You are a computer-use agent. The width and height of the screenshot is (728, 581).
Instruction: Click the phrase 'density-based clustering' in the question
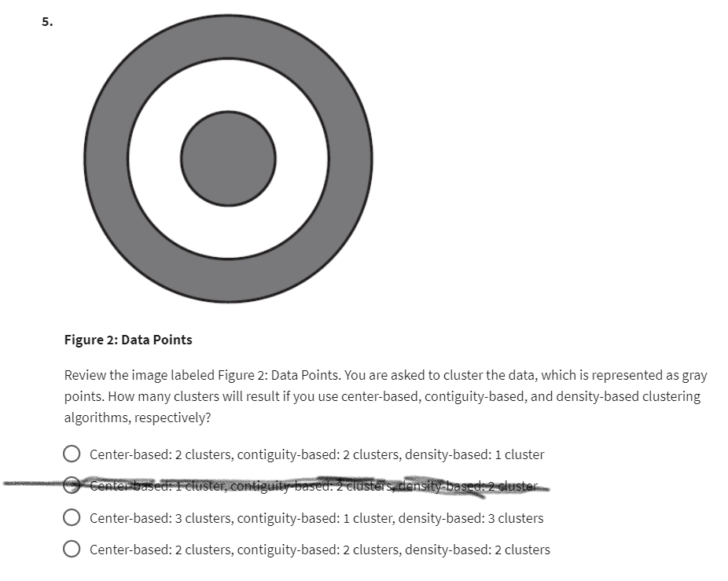[x=629, y=395]
